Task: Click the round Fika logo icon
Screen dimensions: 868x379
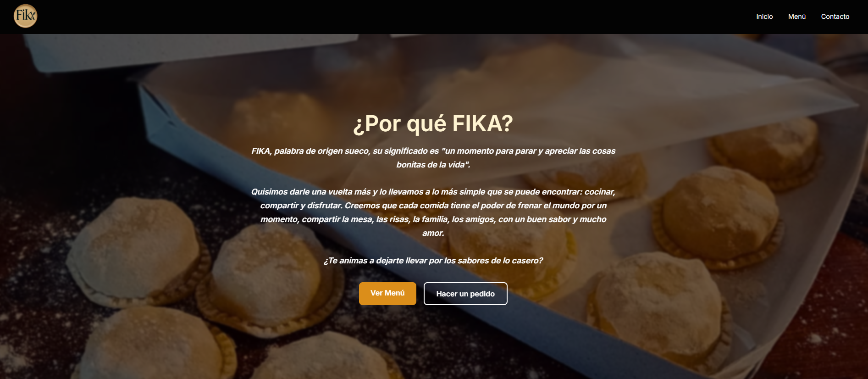Action: click(x=25, y=16)
